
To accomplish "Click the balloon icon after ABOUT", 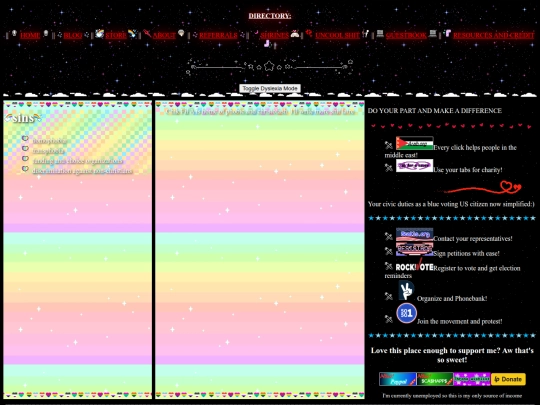I will pos(181,34).
